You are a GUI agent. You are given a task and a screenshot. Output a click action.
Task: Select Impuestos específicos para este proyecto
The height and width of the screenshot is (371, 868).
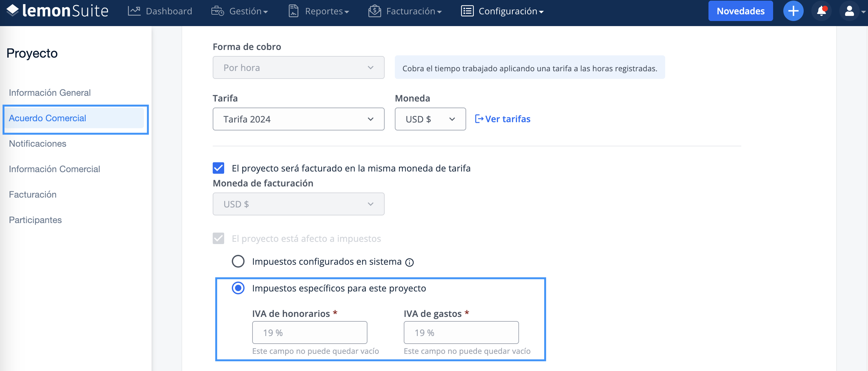(x=238, y=288)
